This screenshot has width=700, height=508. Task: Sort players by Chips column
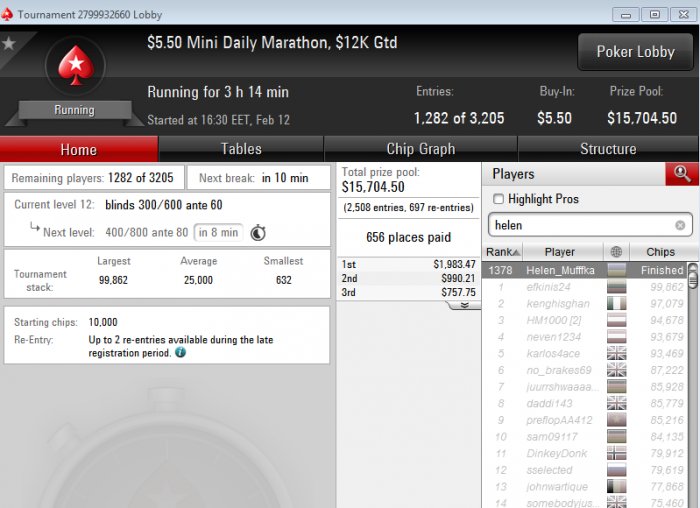[x=661, y=252]
